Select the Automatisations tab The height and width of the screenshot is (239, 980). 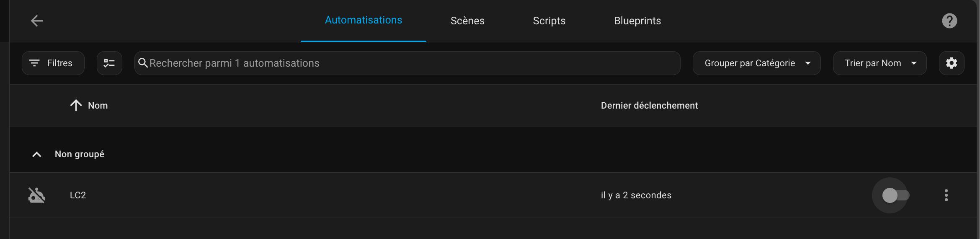pyautogui.click(x=364, y=20)
